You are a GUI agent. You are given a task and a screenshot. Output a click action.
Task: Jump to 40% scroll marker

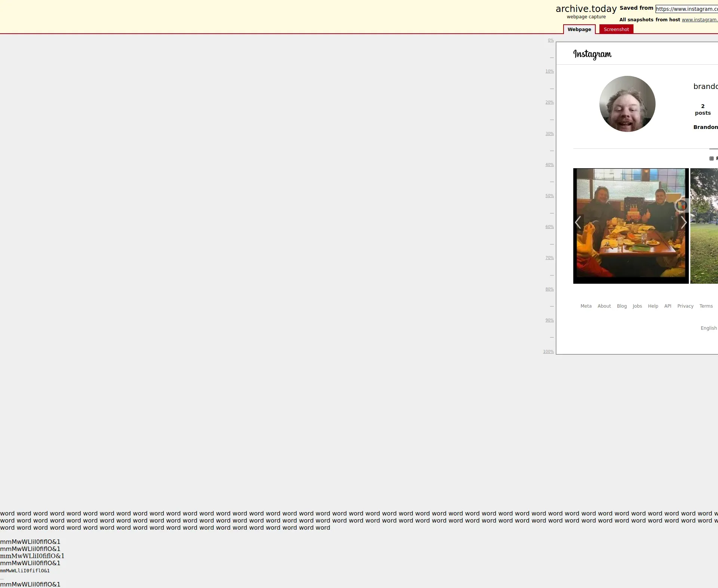point(549,165)
